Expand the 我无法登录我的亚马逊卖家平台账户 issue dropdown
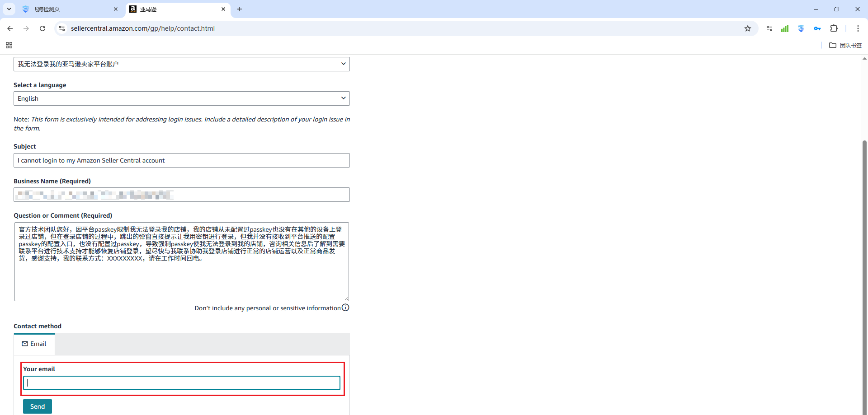The image size is (868, 415). point(182,64)
